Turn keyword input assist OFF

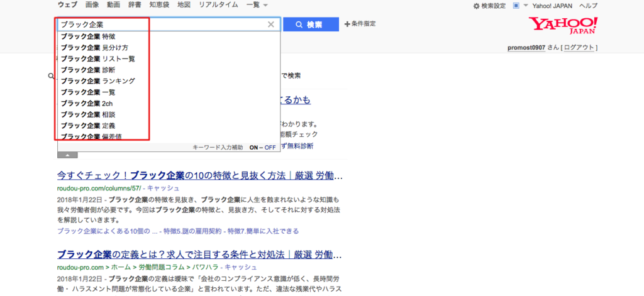(270, 147)
